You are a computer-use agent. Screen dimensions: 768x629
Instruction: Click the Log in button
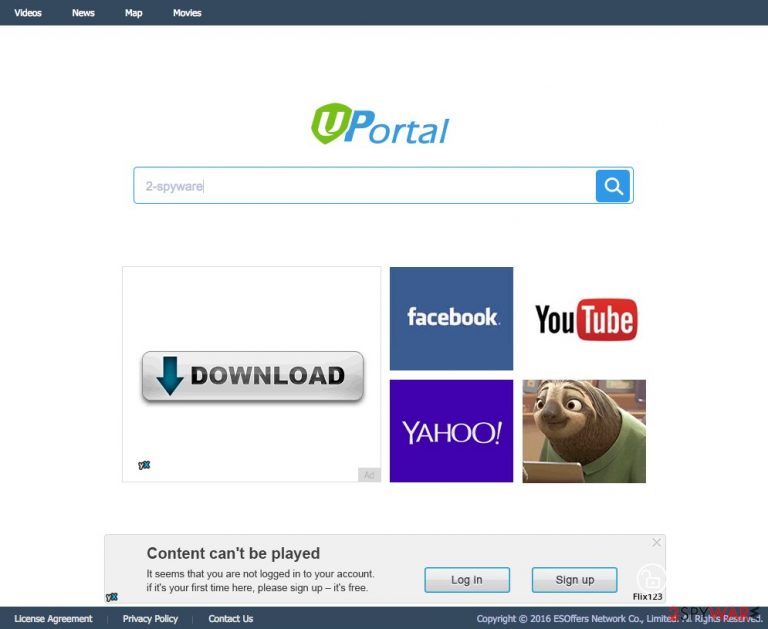(467, 580)
